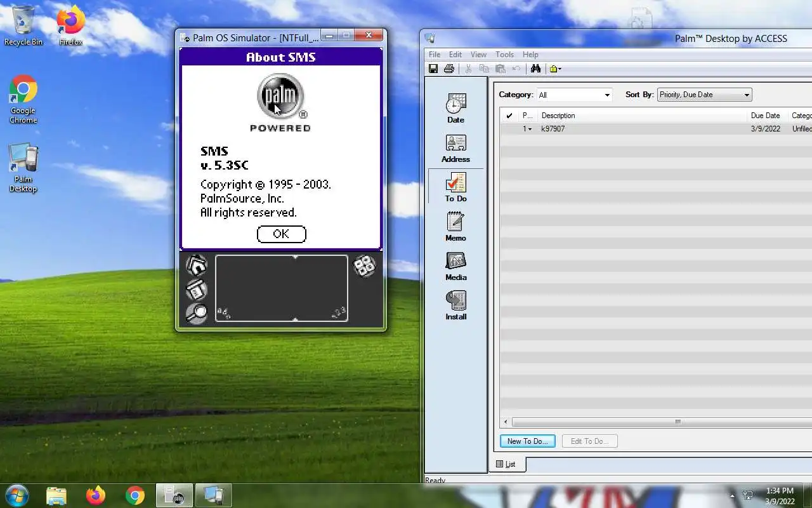This screenshot has width=812, height=508.
Task: Open the Address view in Palm Desktop
Action: click(x=455, y=148)
